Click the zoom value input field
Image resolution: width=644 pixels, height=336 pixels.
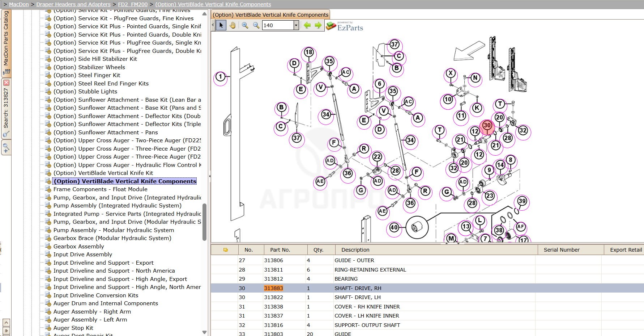click(x=278, y=25)
